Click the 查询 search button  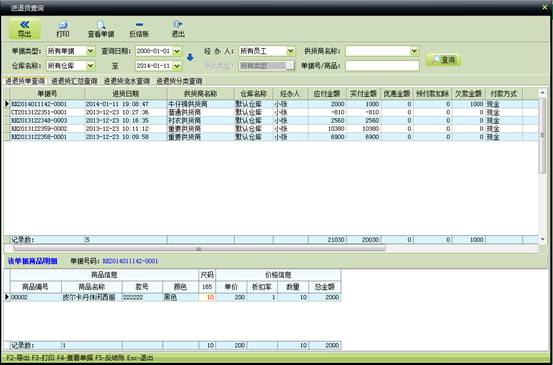tap(443, 60)
